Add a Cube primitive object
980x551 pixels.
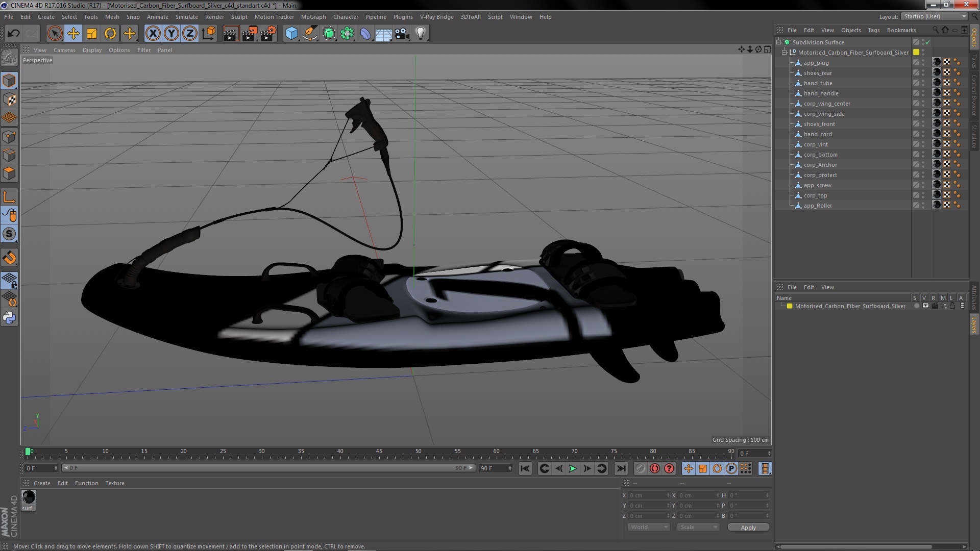[x=291, y=34]
